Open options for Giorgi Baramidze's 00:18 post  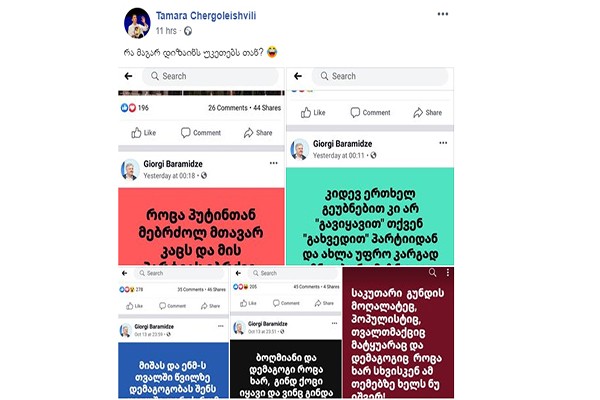[274, 163]
